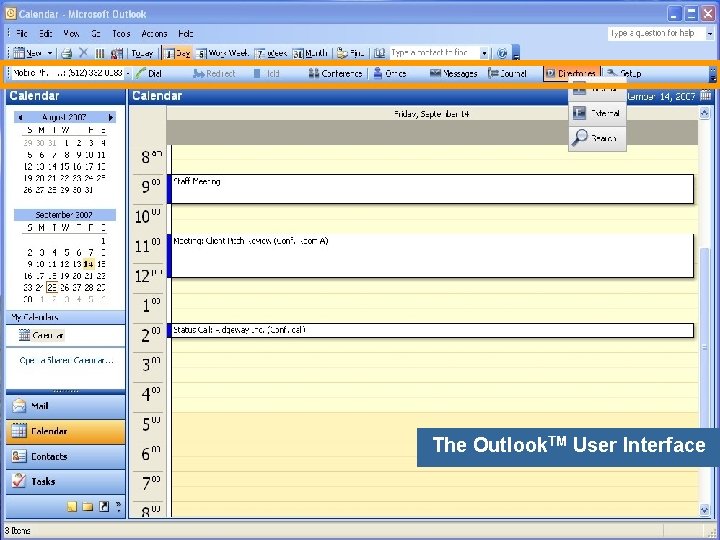Click the 'Type a question for help' box
720x540 pixels.
tap(656, 33)
